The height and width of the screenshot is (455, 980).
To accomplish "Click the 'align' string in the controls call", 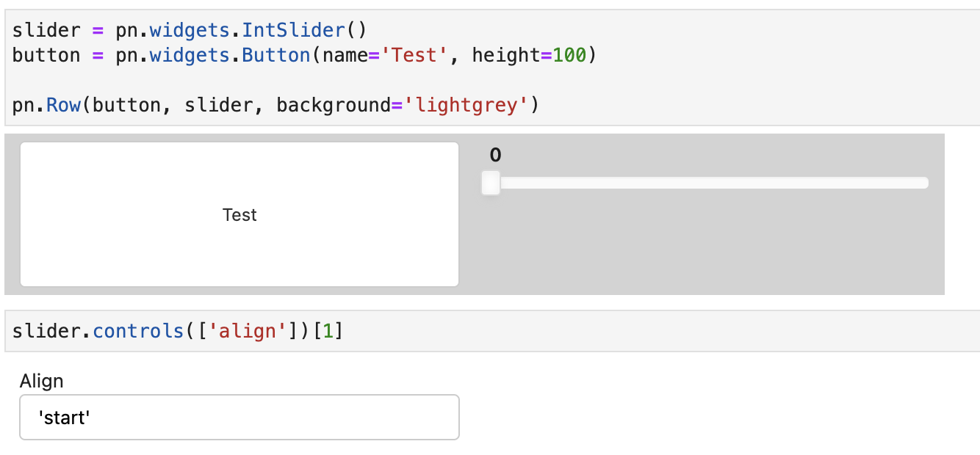I will (248, 330).
